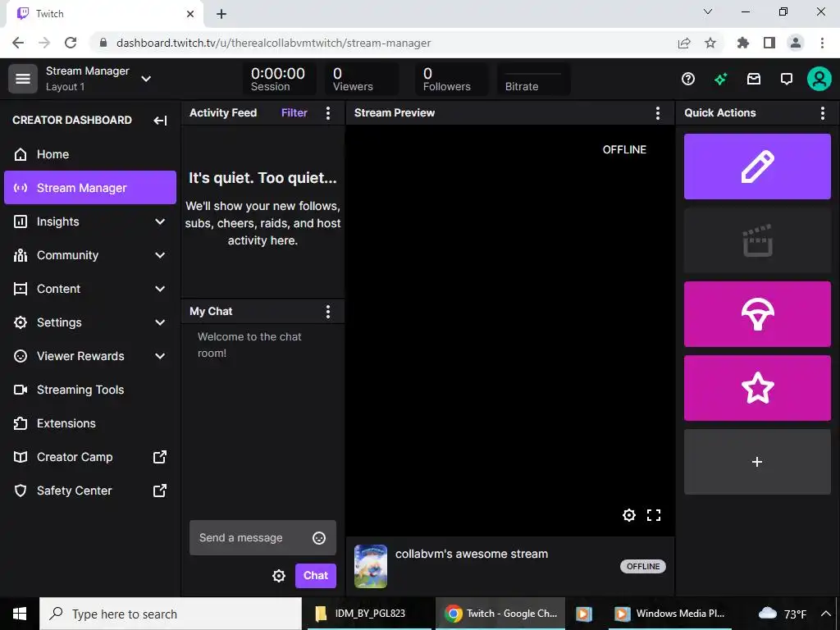Viewport: 840px width, 630px height.
Task: Open the Activity Feed three-dot menu
Action: click(328, 113)
